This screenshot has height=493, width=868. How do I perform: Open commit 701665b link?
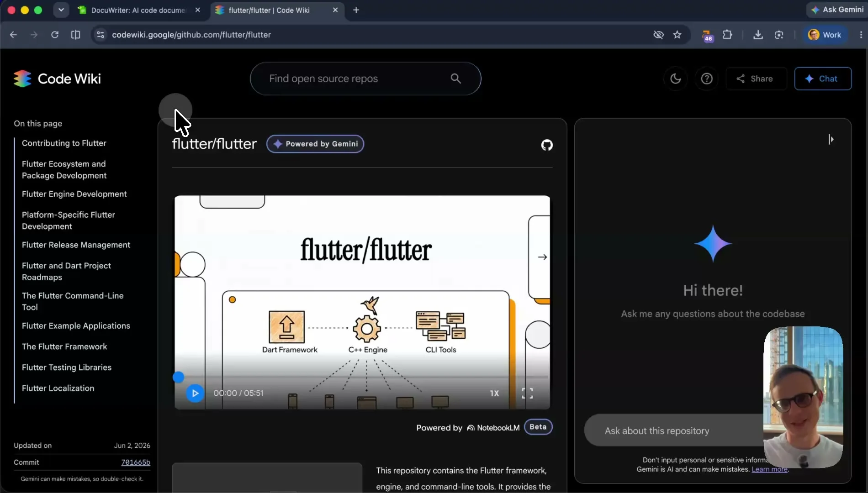[x=136, y=462]
